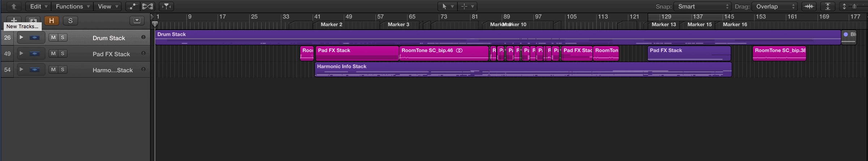This screenshot has height=161, width=868.
Task: Click the waveform zoom button
Action: [809, 7]
